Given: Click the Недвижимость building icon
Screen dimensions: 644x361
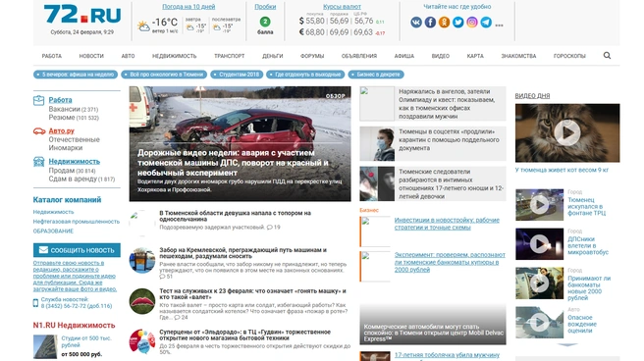Looking at the screenshot, I should [x=38, y=161].
